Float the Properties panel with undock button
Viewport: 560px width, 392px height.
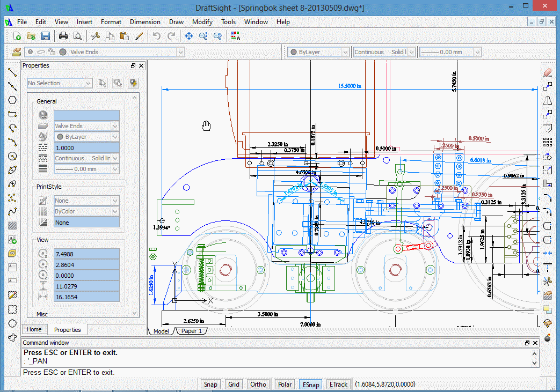coord(133,65)
